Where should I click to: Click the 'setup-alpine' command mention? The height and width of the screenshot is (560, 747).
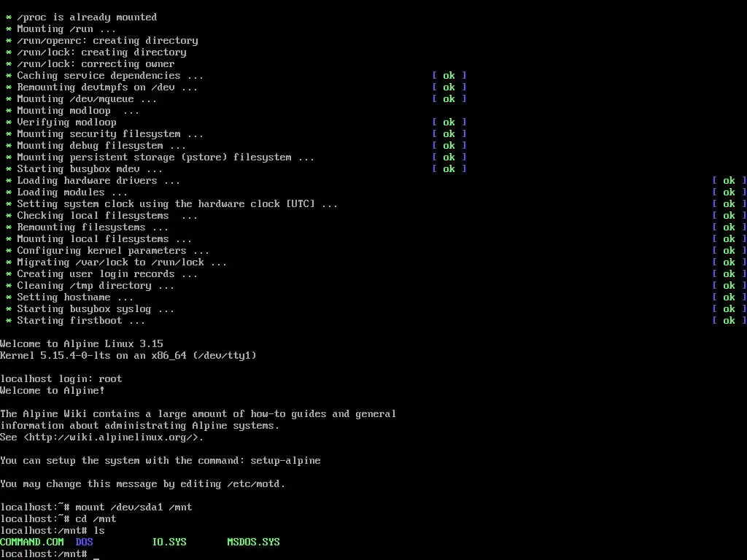coord(285,461)
